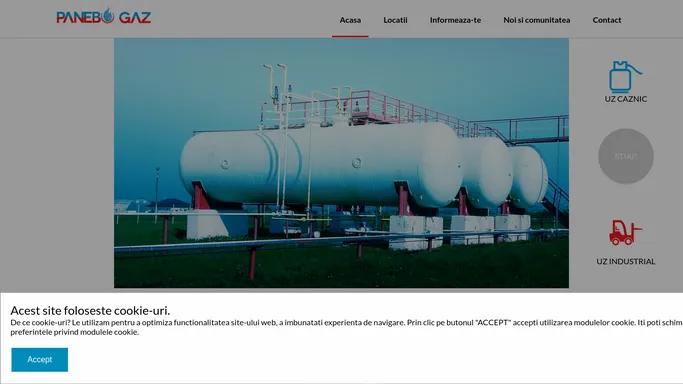Click the gas storage tanks hero image

(x=342, y=163)
